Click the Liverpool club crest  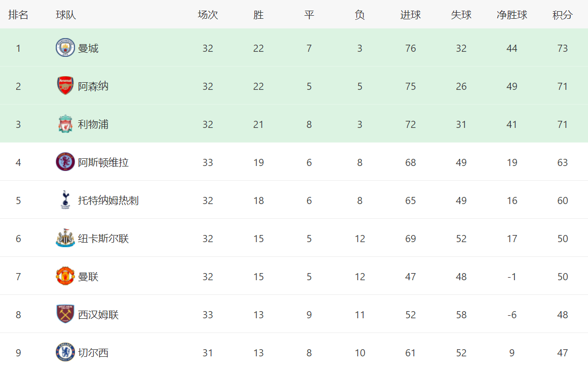click(x=65, y=124)
